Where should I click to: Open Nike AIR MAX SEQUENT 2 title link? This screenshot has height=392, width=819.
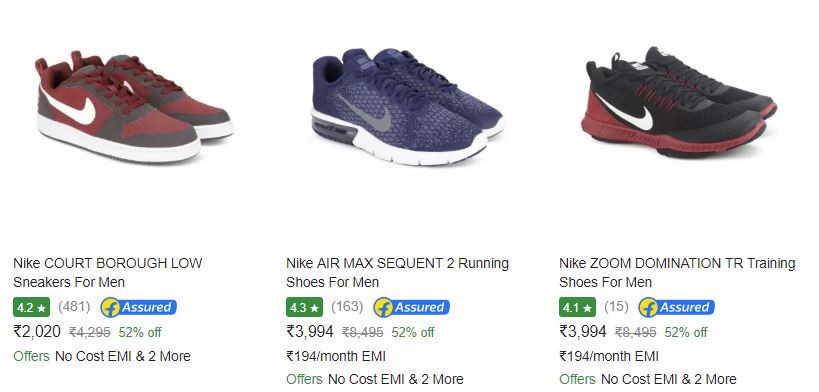[x=397, y=272]
